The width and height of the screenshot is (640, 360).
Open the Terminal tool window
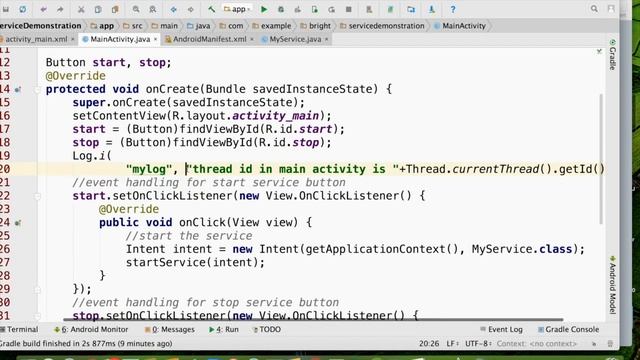[19, 329]
